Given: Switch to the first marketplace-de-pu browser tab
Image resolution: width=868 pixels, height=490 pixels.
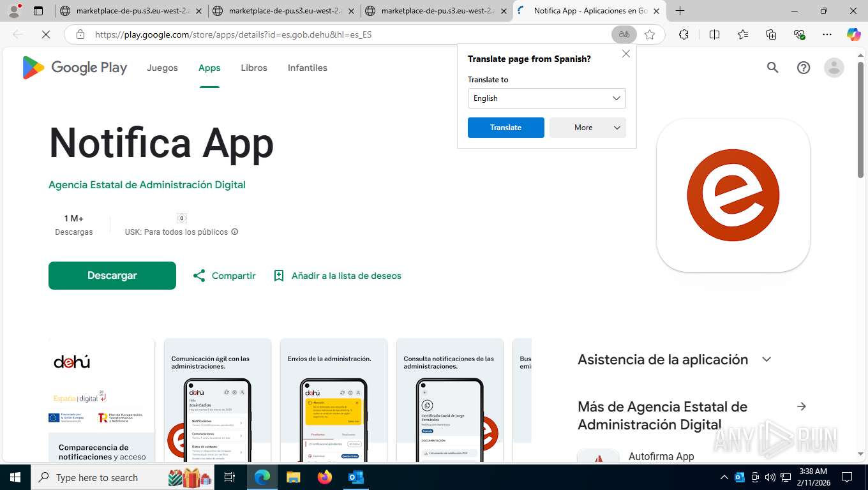Looking at the screenshot, I should [131, 11].
